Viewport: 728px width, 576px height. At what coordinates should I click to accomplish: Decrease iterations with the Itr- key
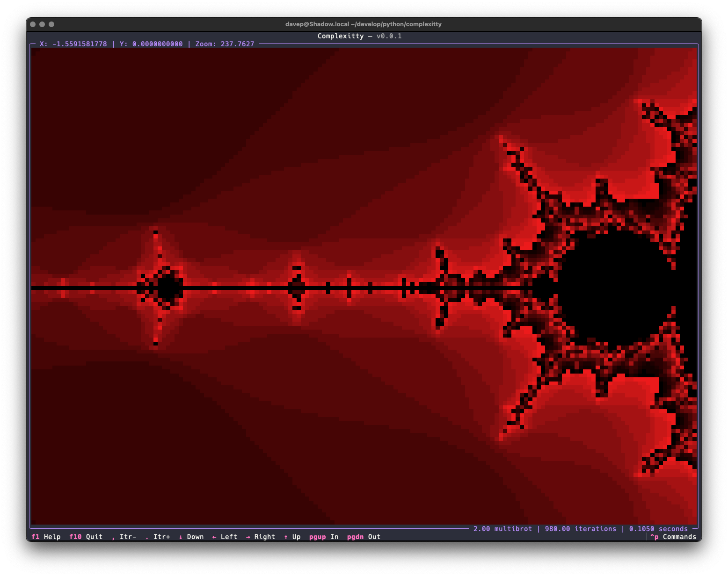(124, 537)
